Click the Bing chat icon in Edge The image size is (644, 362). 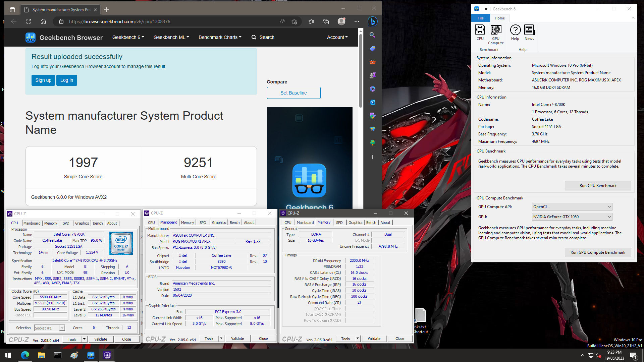pos(372,21)
